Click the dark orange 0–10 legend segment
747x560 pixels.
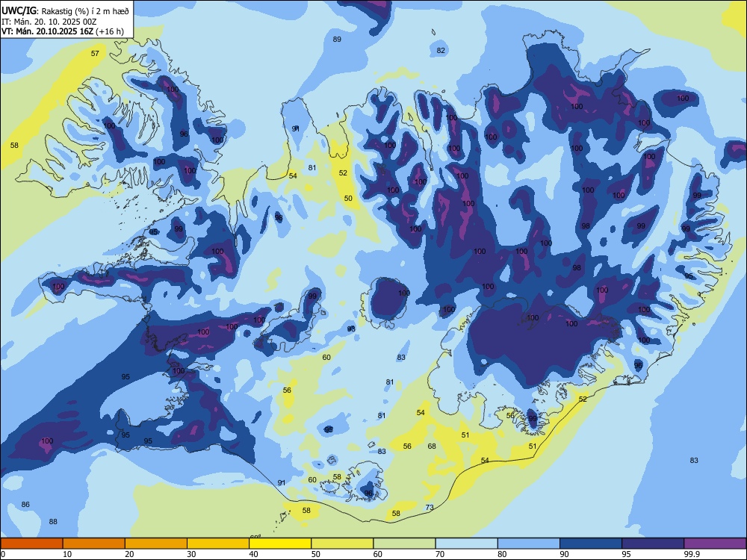click(31, 544)
